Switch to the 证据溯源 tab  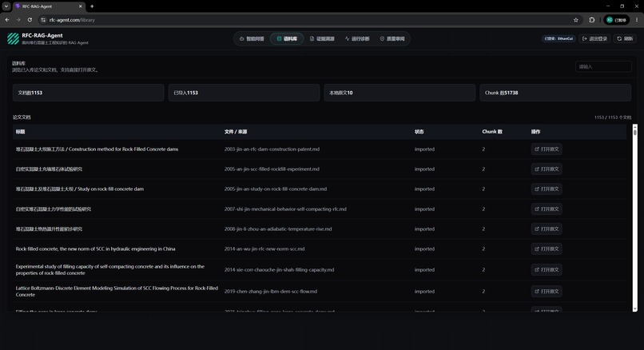[322, 38]
